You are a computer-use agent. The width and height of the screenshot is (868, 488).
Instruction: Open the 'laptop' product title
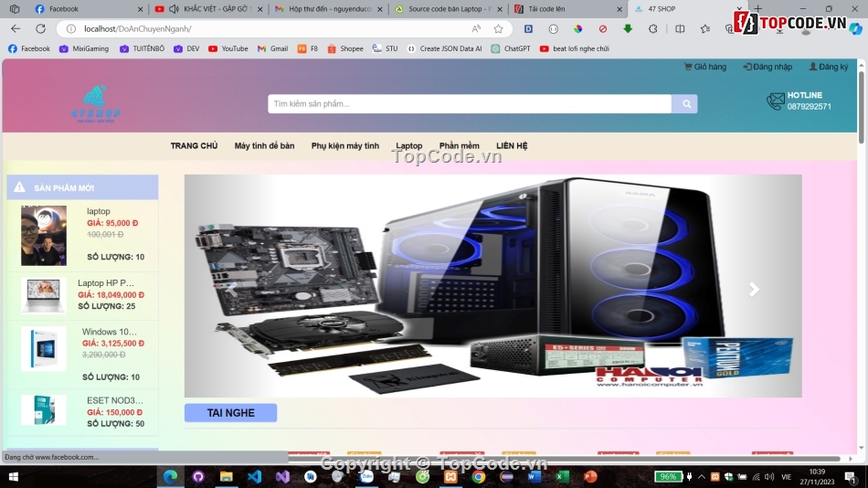(99, 211)
